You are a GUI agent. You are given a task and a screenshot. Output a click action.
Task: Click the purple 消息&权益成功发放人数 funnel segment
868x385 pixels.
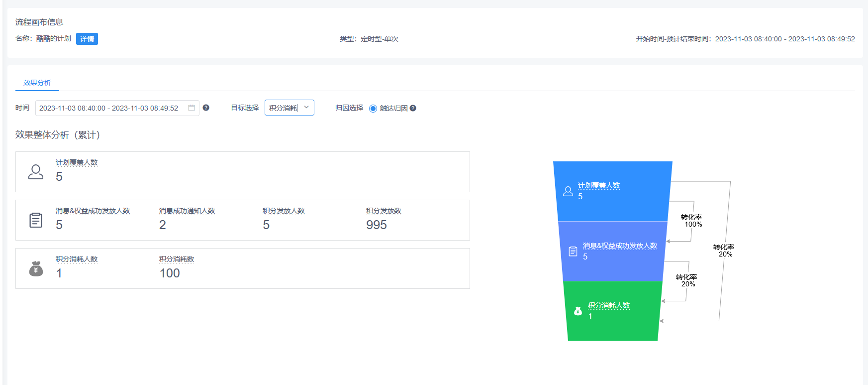click(x=613, y=252)
